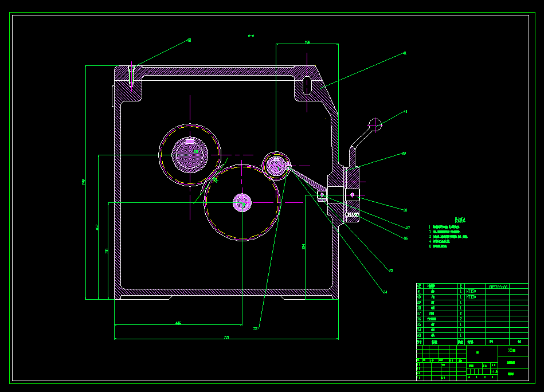Viewport: 544px width, 392px height.
Task: Select balloon number 38 at its leader end
Action: [405, 210]
